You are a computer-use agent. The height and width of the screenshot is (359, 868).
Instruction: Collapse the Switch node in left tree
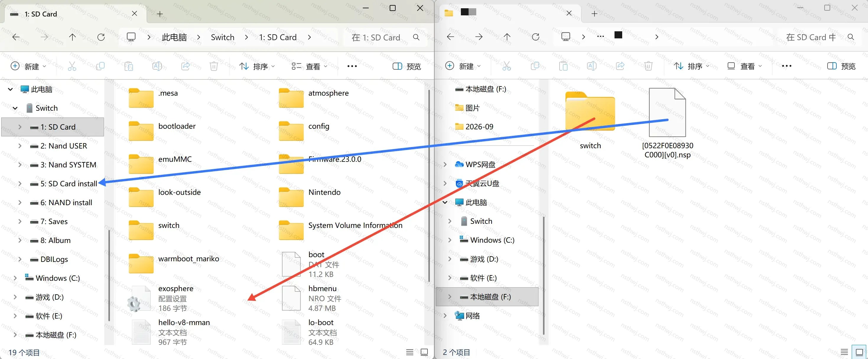pos(15,108)
